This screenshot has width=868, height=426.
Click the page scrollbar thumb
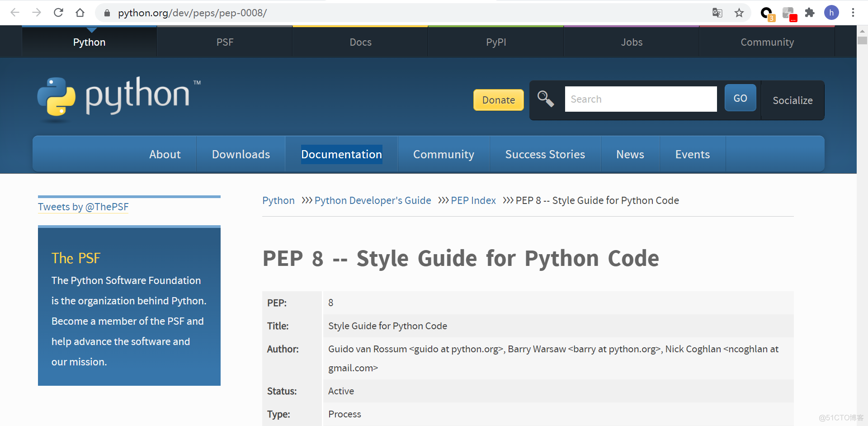[x=862, y=40]
